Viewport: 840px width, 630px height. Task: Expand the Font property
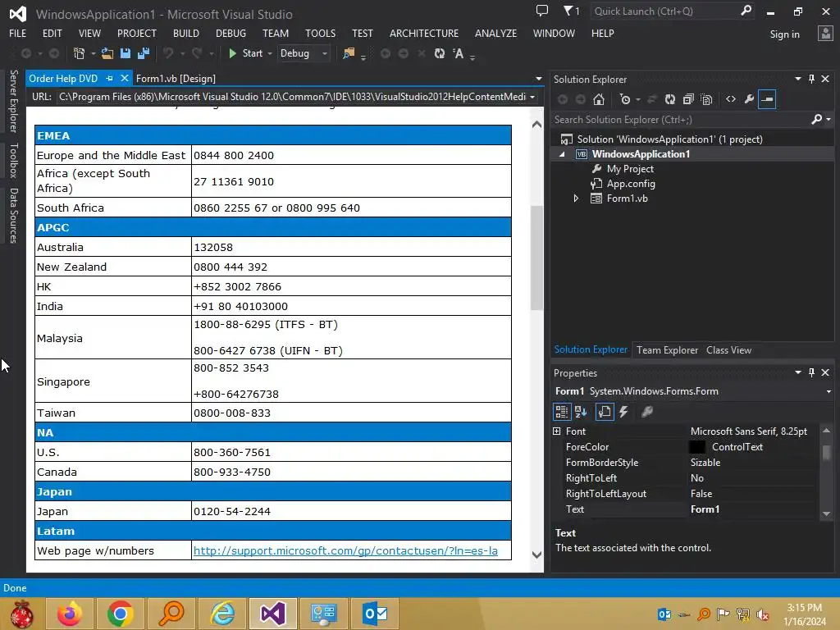click(x=557, y=431)
